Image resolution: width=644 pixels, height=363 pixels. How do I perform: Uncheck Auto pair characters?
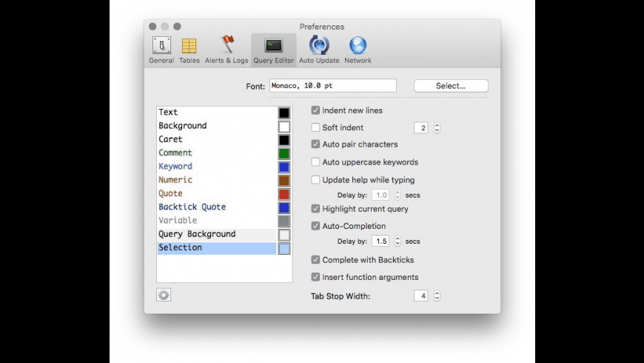point(315,144)
